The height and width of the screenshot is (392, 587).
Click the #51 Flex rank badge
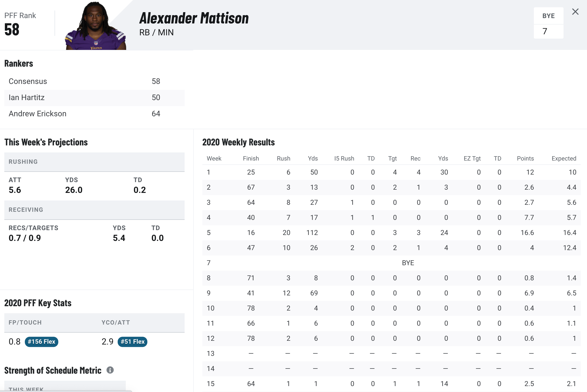133,342
